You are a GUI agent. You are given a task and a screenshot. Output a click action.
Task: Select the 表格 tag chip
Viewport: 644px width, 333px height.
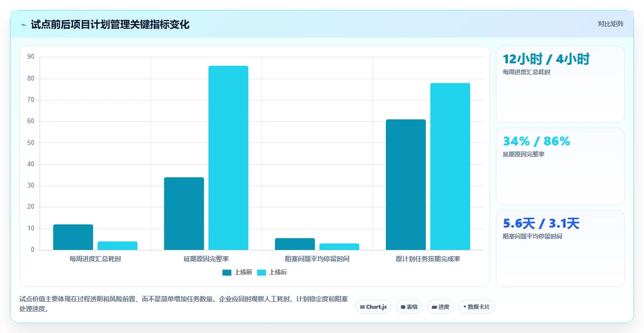tap(409, 307)
